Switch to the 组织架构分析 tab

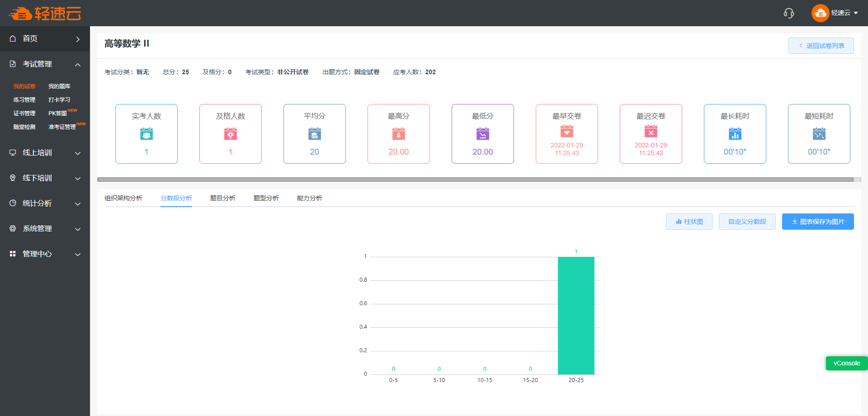point(123,198)
